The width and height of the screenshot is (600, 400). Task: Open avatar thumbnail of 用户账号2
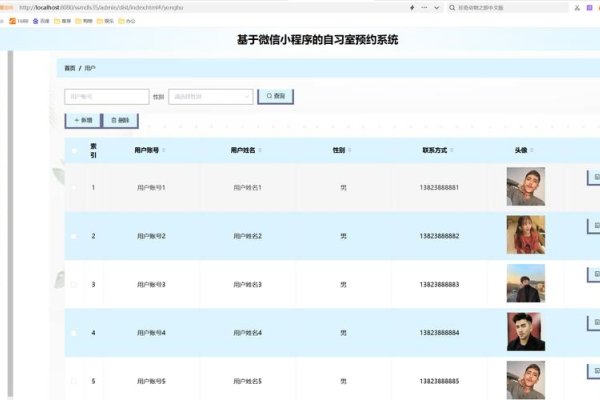click(x=526, y=235)
